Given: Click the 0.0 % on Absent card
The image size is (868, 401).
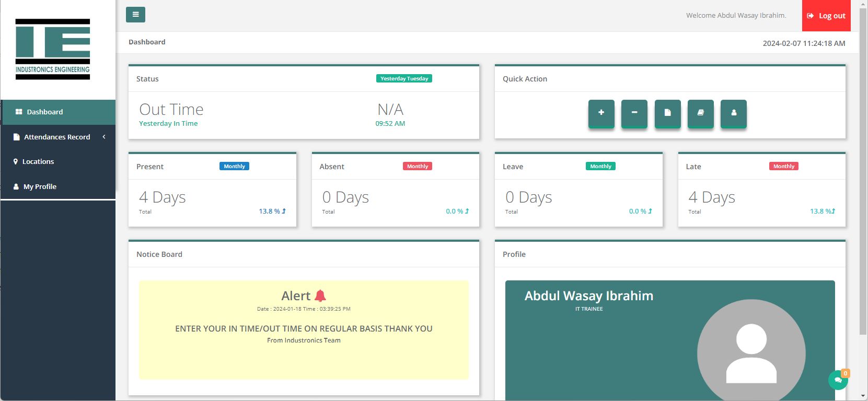Looking at the screenshot, I should click(457, 211).
